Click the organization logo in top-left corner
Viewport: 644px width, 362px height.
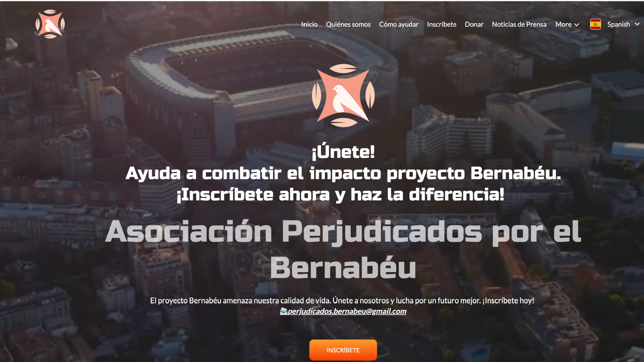click(x=50, y=24)
